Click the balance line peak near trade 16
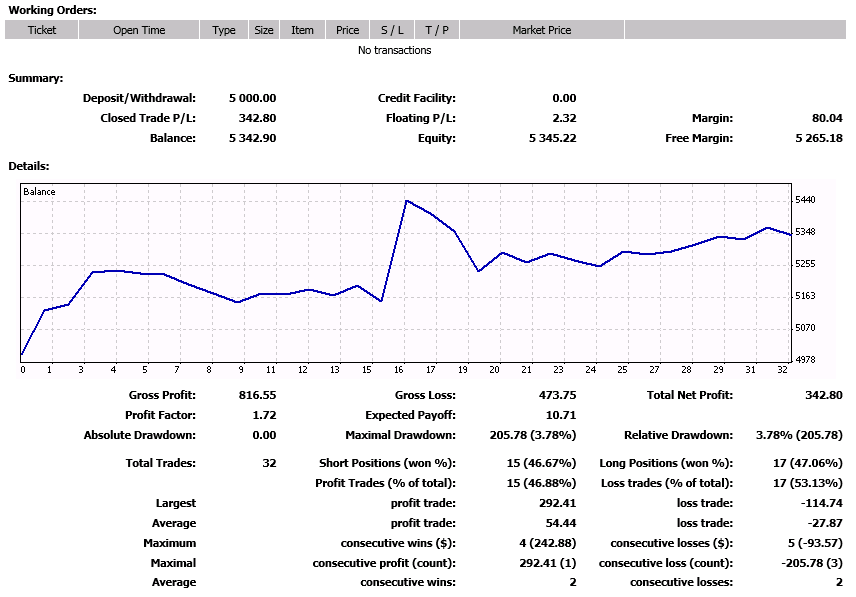The height and width of the screenshot is (597, 856). pos(406,201)
